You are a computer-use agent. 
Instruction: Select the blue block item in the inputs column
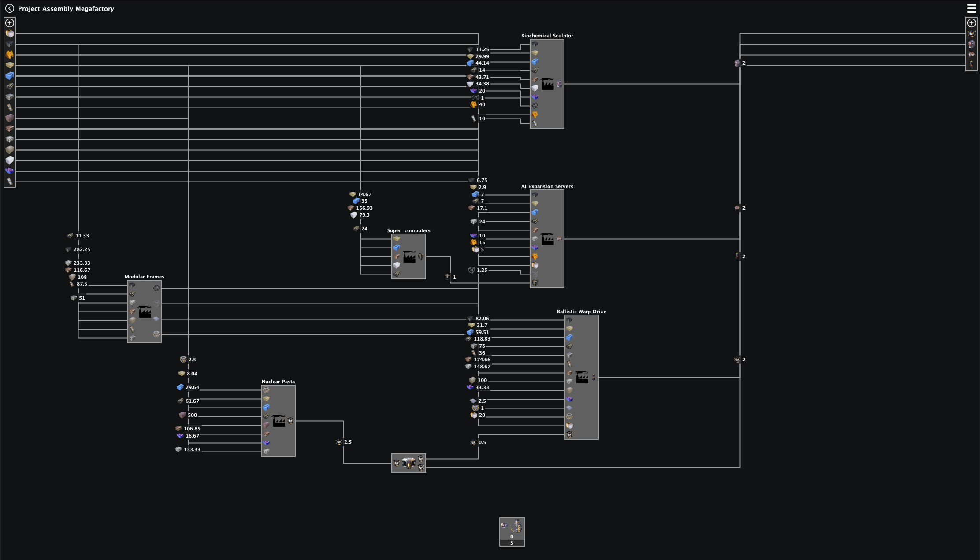click(10, 76)
